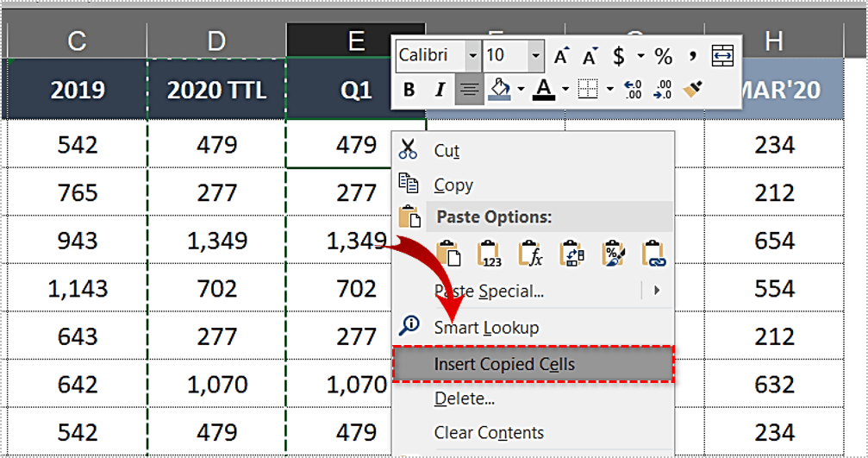868x458 pixels.
Task: Click the Merge and Center icon
Action: (722, 57)
